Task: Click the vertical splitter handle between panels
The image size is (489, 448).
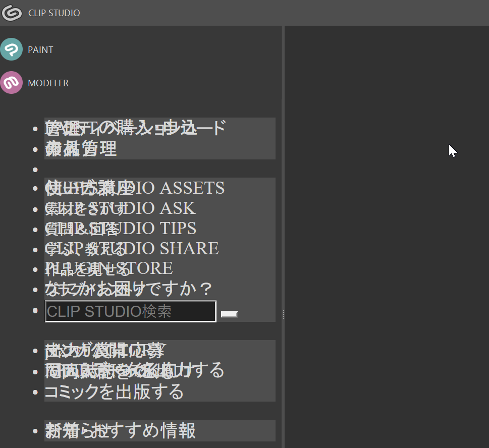Action: coord(283,314)
